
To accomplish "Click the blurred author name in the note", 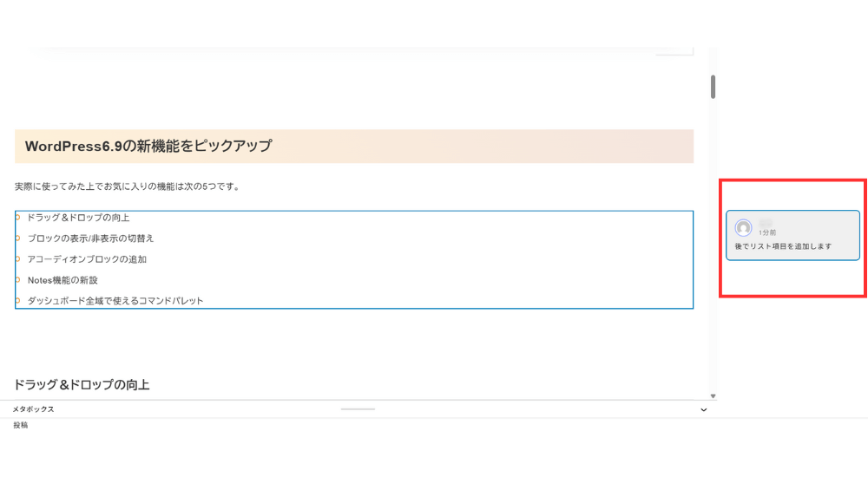I will [x=766, y=223].
